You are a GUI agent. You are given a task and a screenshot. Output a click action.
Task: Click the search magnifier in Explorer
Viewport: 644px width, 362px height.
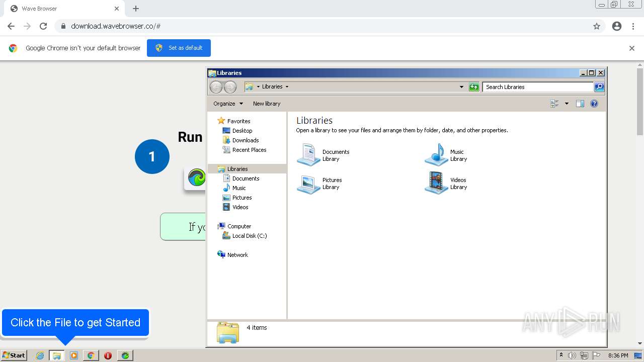(599, 87)
